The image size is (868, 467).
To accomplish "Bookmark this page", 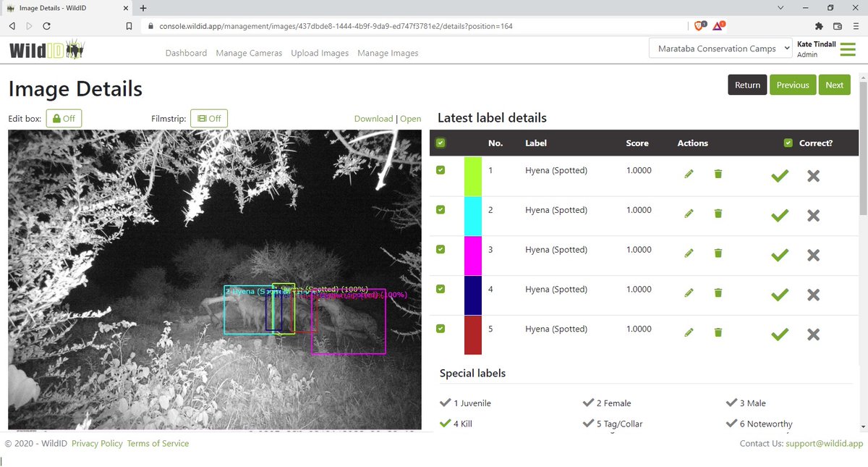I will coord(129,25).
